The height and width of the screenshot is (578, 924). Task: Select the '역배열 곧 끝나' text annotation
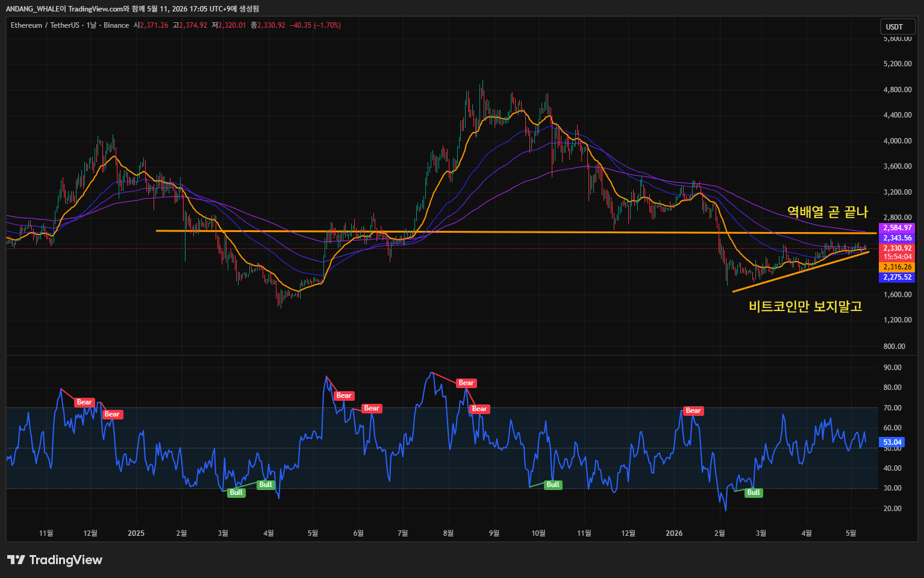pyautogui.click(x=828, y=212)
